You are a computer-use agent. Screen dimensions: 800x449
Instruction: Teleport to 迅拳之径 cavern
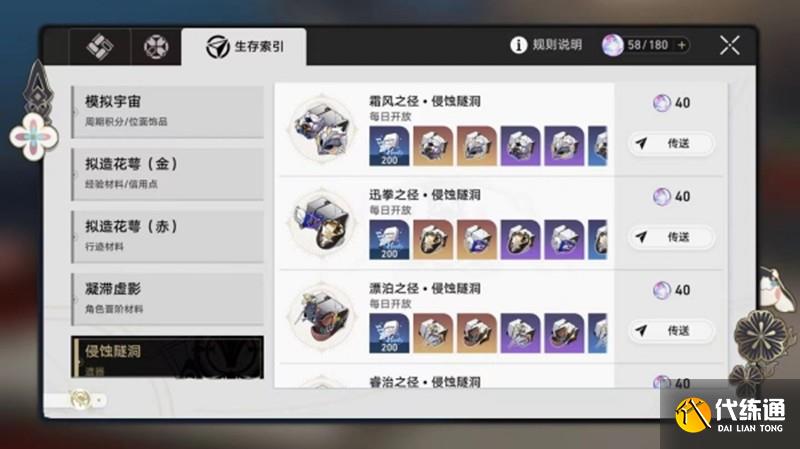coord(671,237)
